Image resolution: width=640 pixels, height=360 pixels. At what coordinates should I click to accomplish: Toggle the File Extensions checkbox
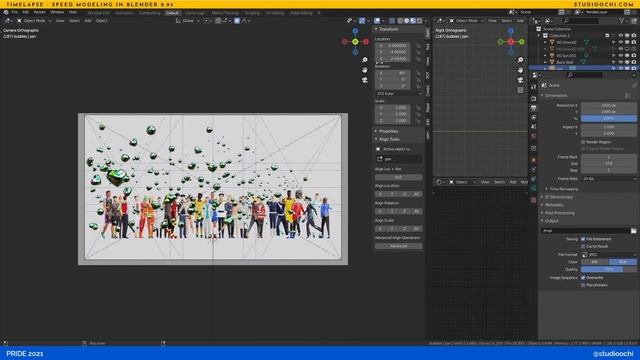coord(583,239)
